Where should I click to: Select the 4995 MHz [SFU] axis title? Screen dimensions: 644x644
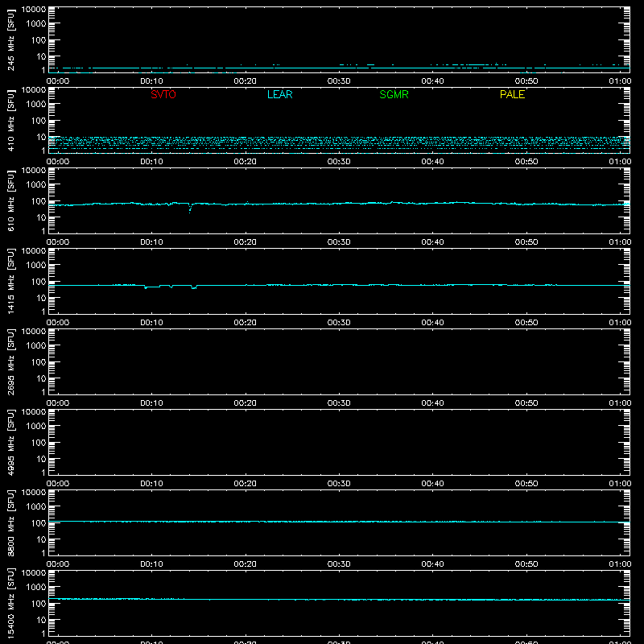tap(10, 442)
